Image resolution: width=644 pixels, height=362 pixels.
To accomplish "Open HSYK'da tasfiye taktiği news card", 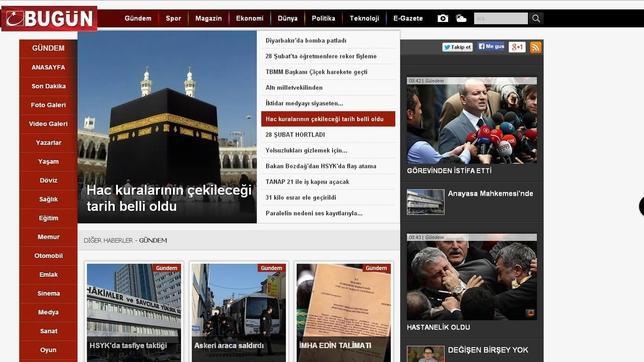I will click(x=134, y=313).
